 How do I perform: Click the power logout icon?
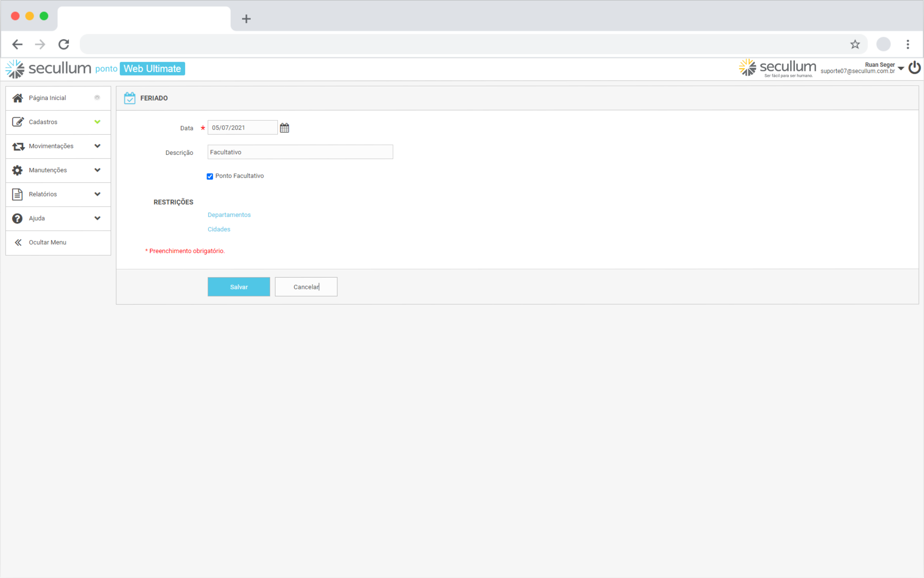(914, 68)
